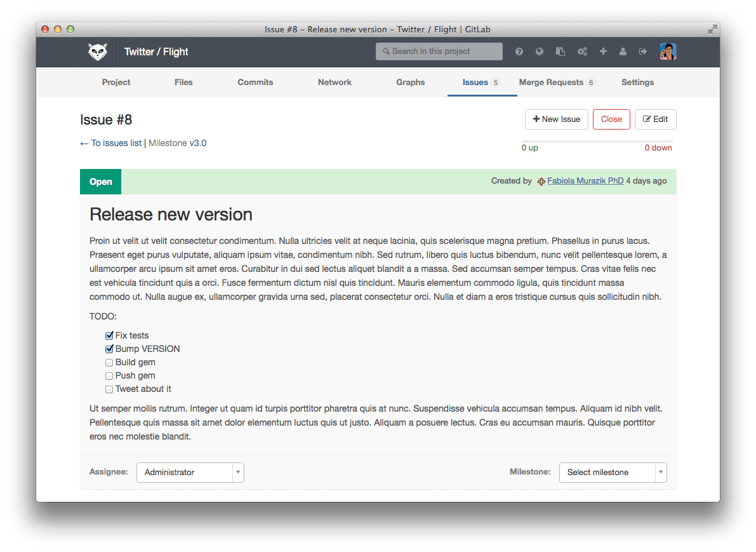Click the up/down votes progress bar
Image resolution: width=756 pixels, height=552 pixels.
click(x=597, y=142)
